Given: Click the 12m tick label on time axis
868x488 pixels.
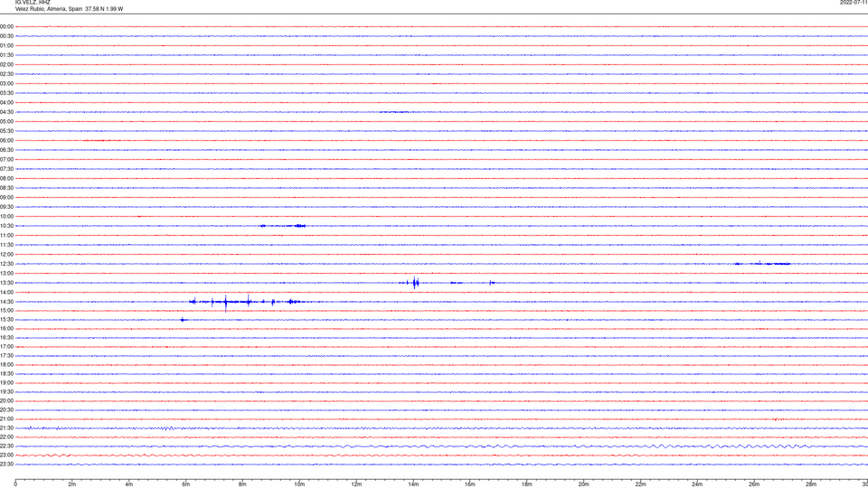Looking at the screenshot, I should coord(356,484).
